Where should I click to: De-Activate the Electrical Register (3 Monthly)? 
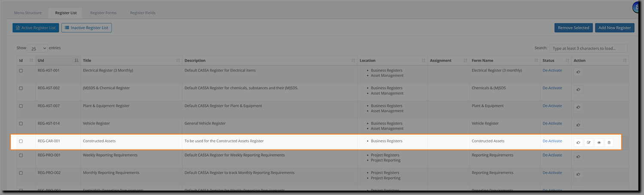pyautogui.click(x=552, y=70)
